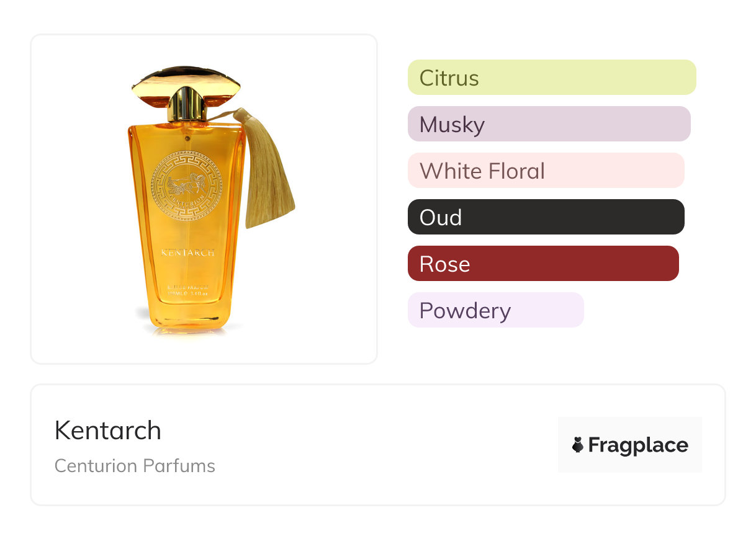Click the white space below the Powdery bar
Image resolution: width=756 pixels, height=536 pixels.
(x=495, y=347)
